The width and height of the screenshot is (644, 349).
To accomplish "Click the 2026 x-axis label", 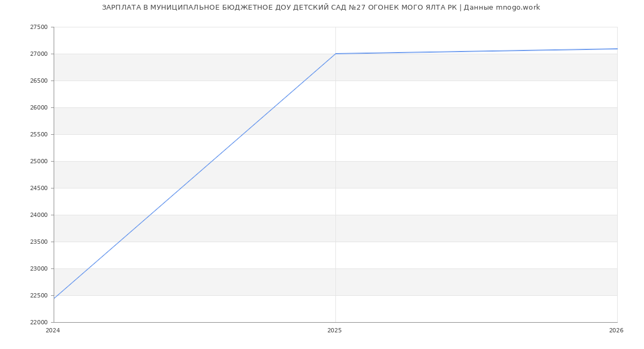I will [x=616, y=330].
